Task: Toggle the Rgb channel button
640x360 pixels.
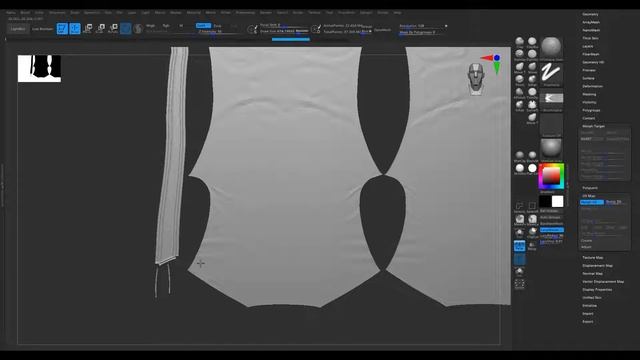Action: tap(166, 26)
